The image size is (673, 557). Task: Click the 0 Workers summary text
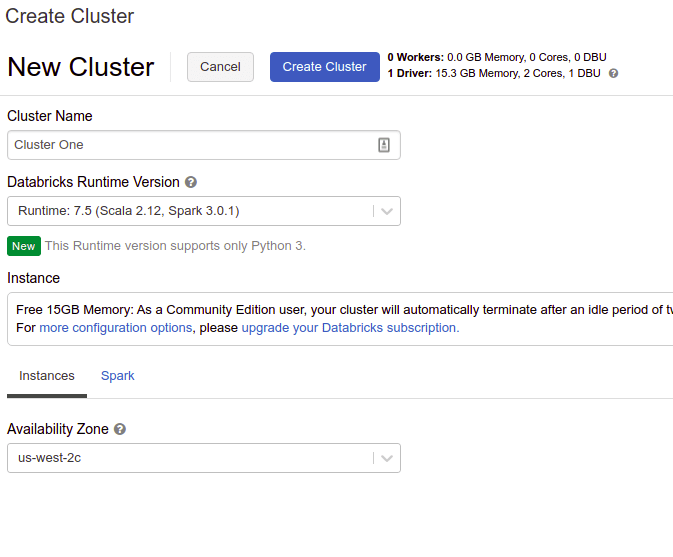point(497,57)
